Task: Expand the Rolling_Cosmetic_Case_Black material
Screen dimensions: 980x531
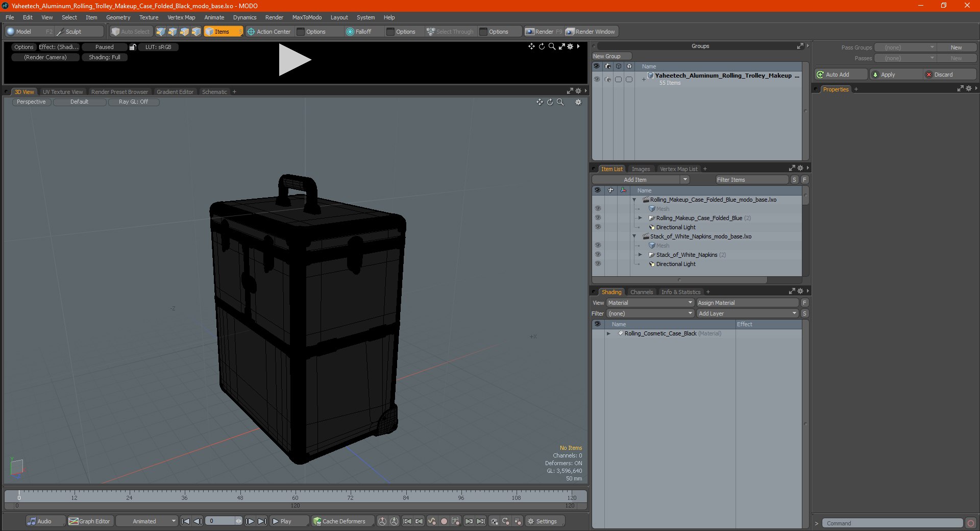Action: pos(608,333)
